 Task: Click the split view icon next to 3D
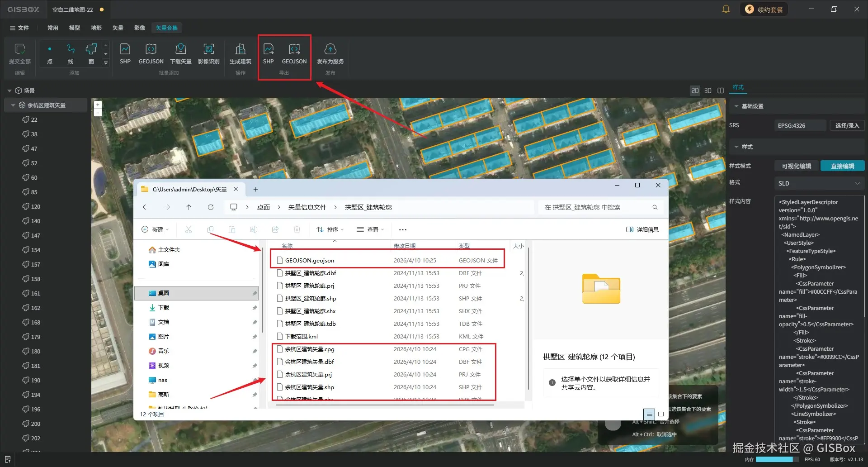[721, 91]
